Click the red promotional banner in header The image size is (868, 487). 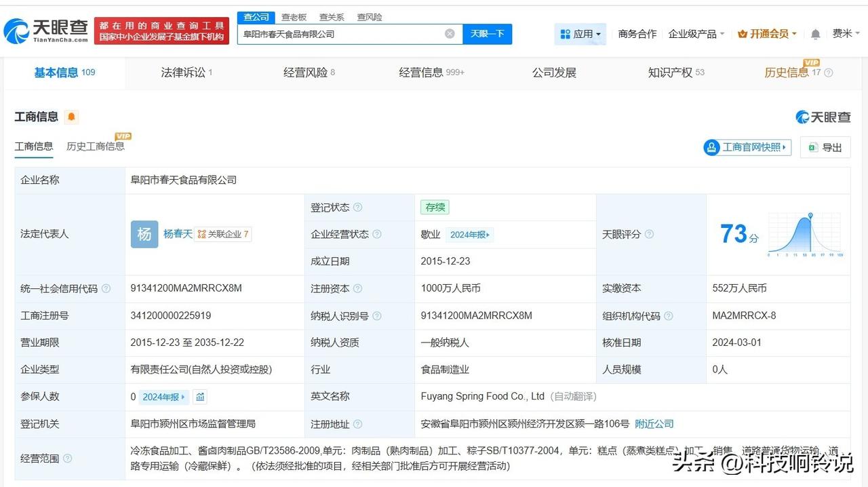pyautogui.click(x=161, y=31)
